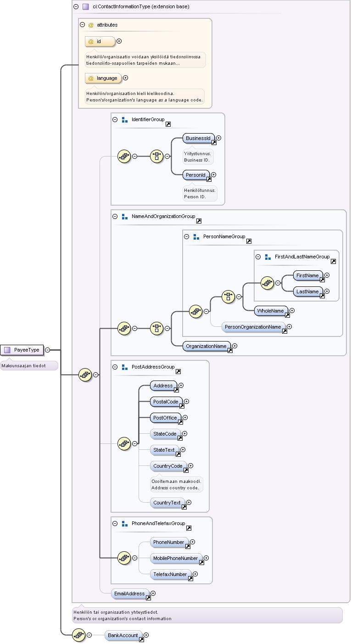Collapse the NameAndOrganizationGroup box
Image resolution: width=351 pixels, height=644 pixels.
coord(115,216)
